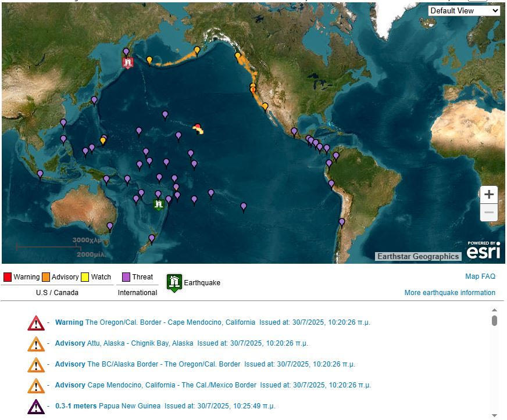Click the red warning triangle icon
This screenshot has height=420, width=507.
tap(36, 323)
